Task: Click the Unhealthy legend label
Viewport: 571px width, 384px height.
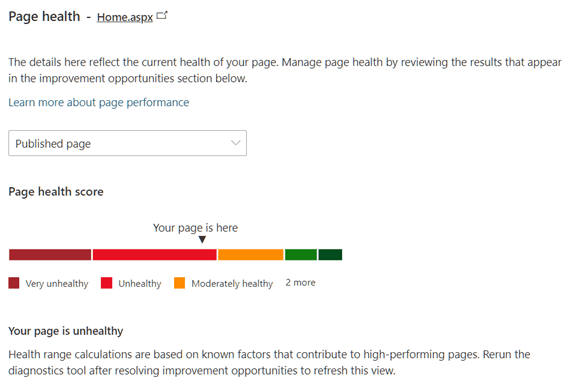Action: [x=140, y=283]
